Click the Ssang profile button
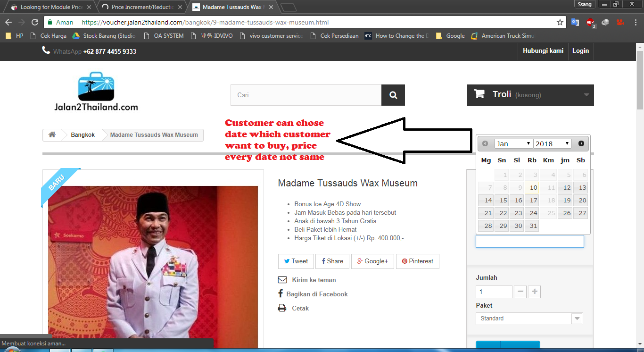This screenshot has width=644, height=352. (x=585, y=4)
